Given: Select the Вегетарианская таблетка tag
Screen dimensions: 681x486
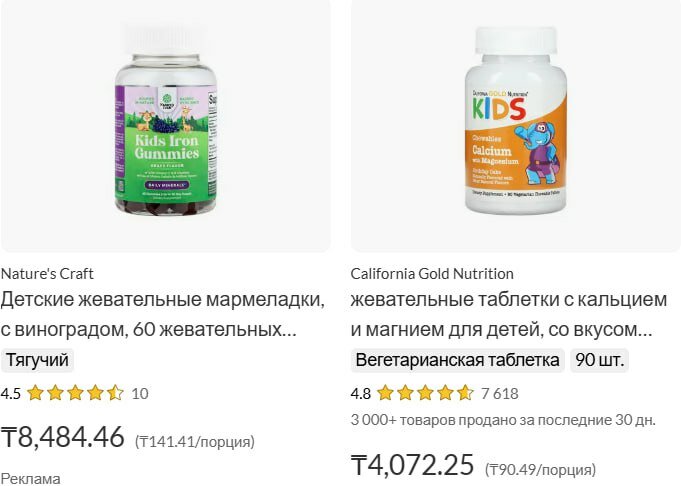Looking at the screenshot, I should click(457, 360).
